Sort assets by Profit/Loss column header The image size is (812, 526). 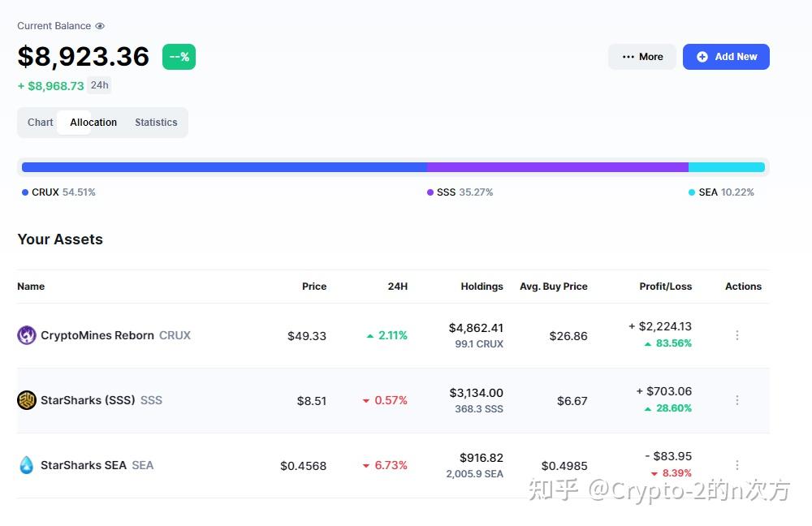(665, 287)
